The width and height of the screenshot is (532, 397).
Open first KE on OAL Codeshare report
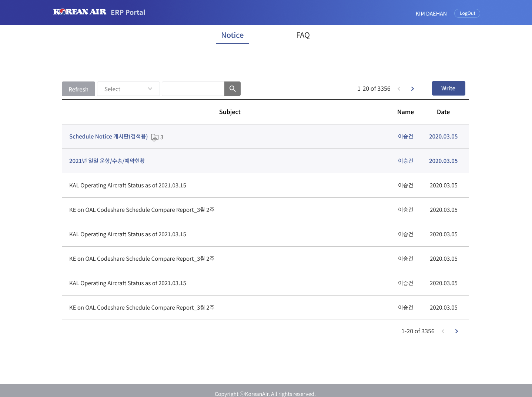coord(142,210)
